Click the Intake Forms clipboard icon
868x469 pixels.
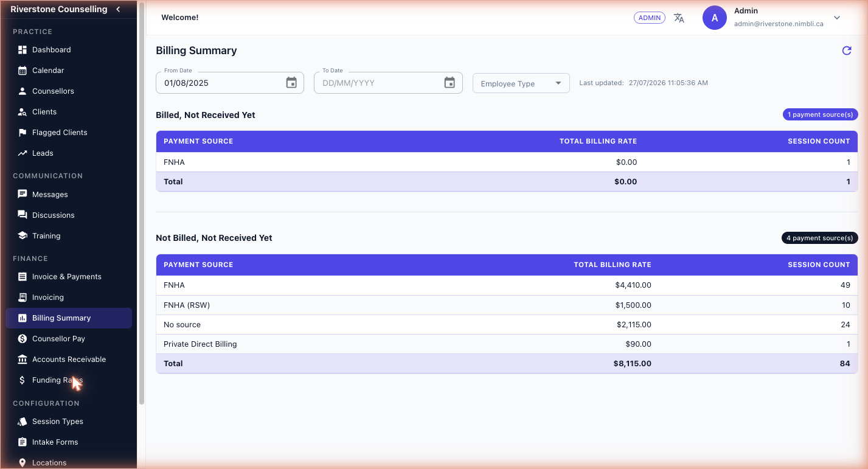tap(23, 442)
